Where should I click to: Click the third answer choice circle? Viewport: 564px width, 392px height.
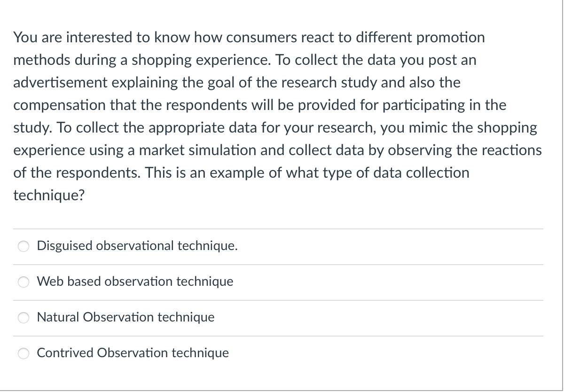tap(23, 318)
